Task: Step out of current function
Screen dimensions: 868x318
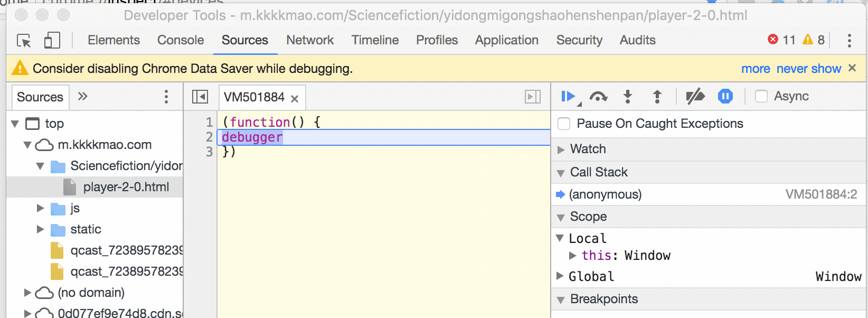Action: 657,96
